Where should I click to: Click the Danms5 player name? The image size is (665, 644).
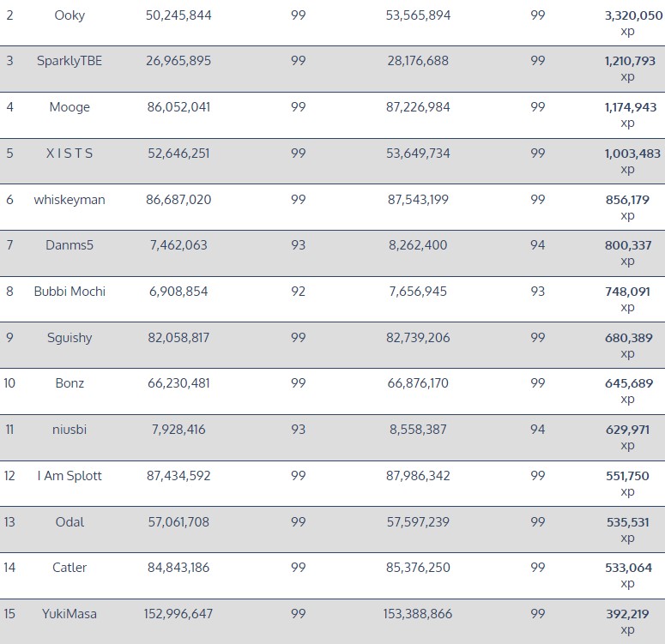(70, 245)
